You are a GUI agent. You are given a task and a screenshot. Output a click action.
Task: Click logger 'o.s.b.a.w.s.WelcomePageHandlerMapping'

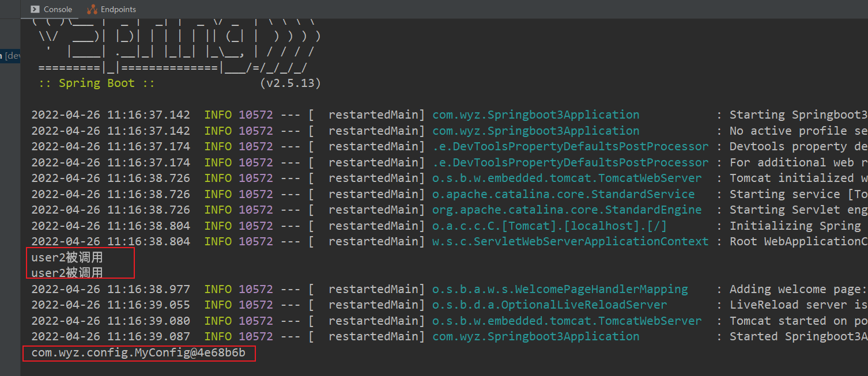560,289
